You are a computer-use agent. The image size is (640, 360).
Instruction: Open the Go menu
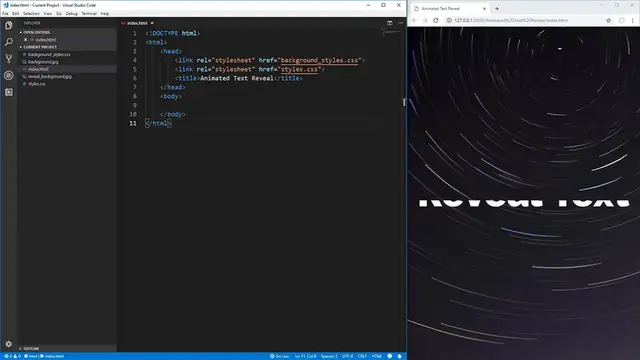(59, 13)
